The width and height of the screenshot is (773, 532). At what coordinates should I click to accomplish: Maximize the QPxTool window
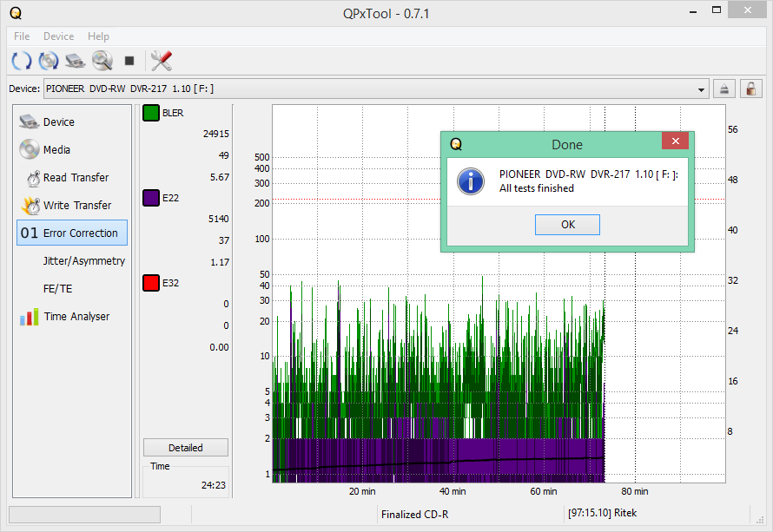tap(717, 10)
